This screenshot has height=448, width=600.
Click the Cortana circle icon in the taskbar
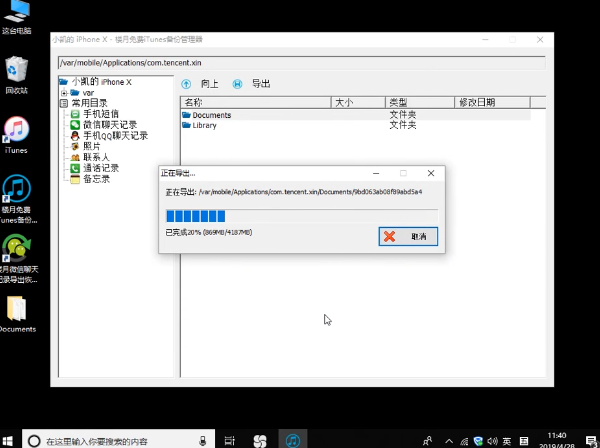coord(34,441)
